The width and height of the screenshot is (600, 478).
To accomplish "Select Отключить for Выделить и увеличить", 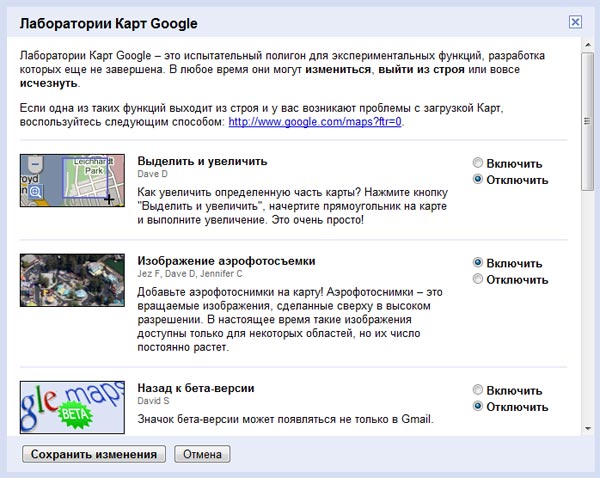I will [x=478, y=179].
